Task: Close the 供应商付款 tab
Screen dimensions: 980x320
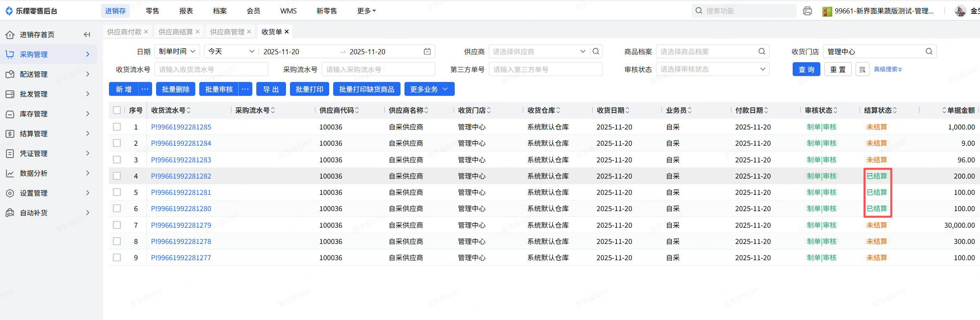Action: tap(146, 32)
